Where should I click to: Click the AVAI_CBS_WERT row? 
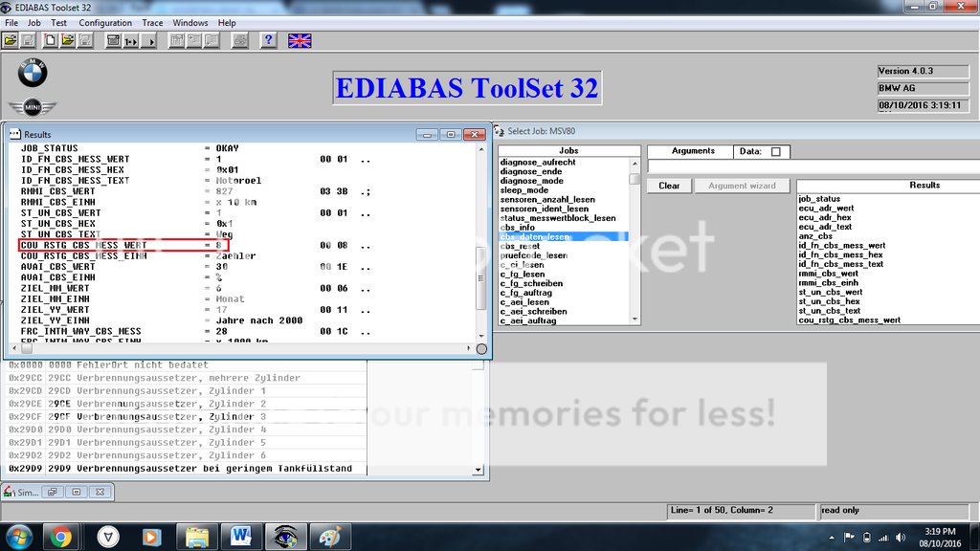pos(195,267)
